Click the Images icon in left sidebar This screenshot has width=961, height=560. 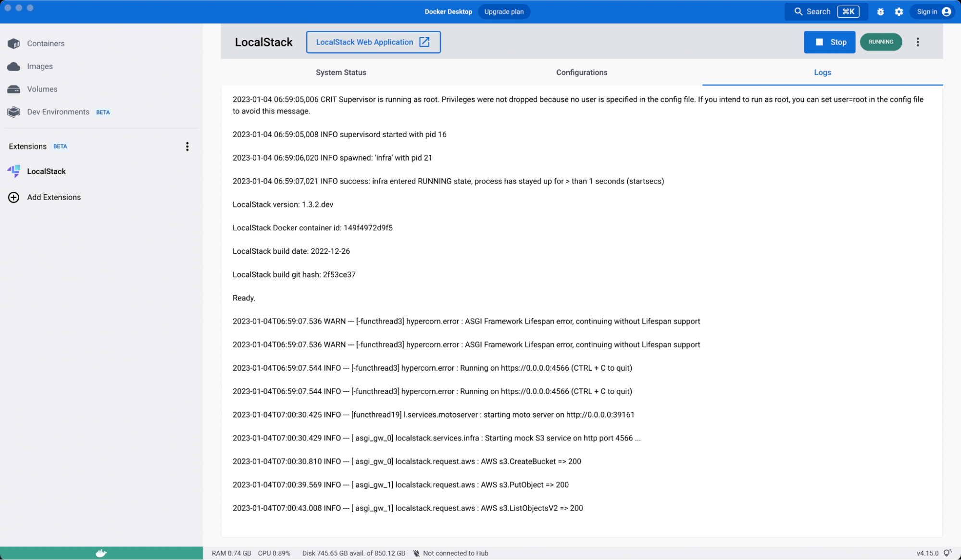click(13, 66)
